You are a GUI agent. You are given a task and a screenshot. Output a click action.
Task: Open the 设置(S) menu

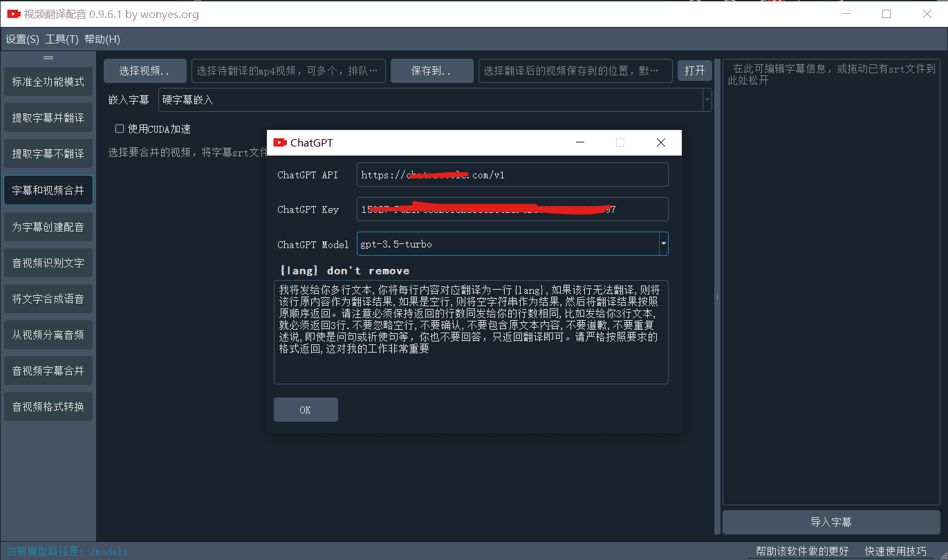[x=22, y=39]
